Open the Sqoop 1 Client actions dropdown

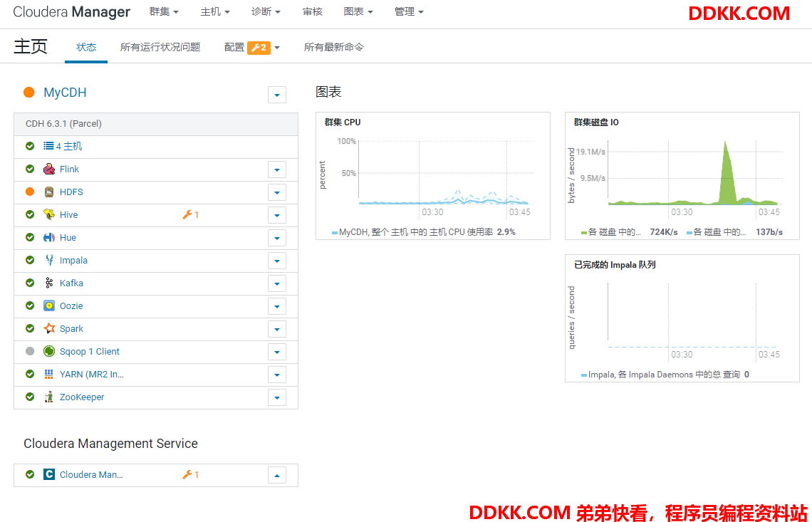277,352
